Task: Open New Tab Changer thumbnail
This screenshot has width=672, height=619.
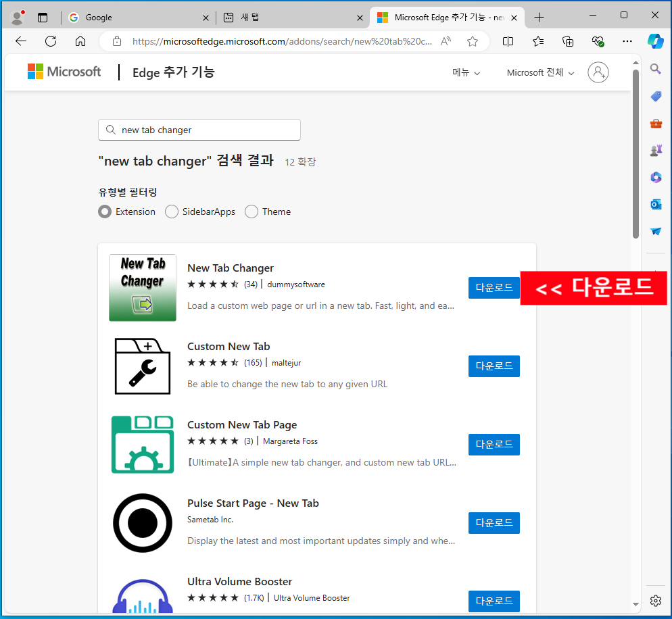Action: pyautogui.click(x=142, y=288)
